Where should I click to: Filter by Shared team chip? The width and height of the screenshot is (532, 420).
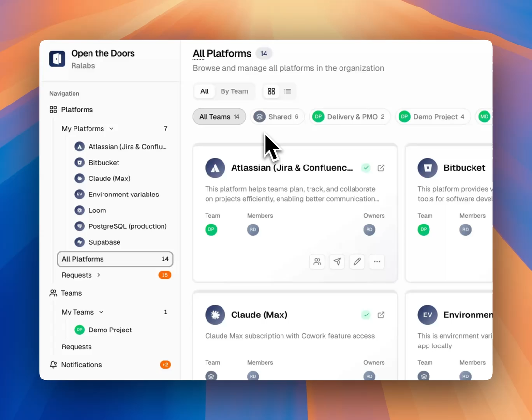[x=277, y=117]
